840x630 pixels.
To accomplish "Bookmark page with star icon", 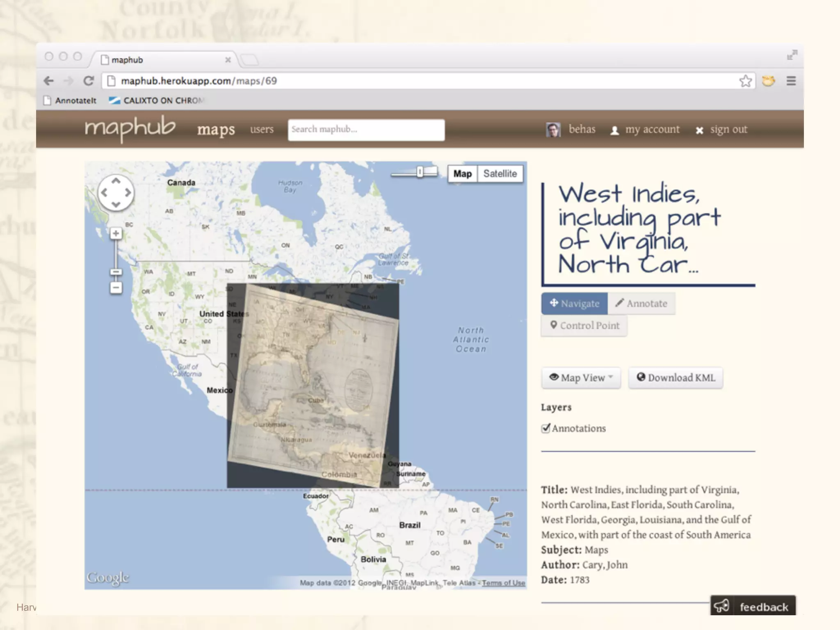I will coord(745,81).
